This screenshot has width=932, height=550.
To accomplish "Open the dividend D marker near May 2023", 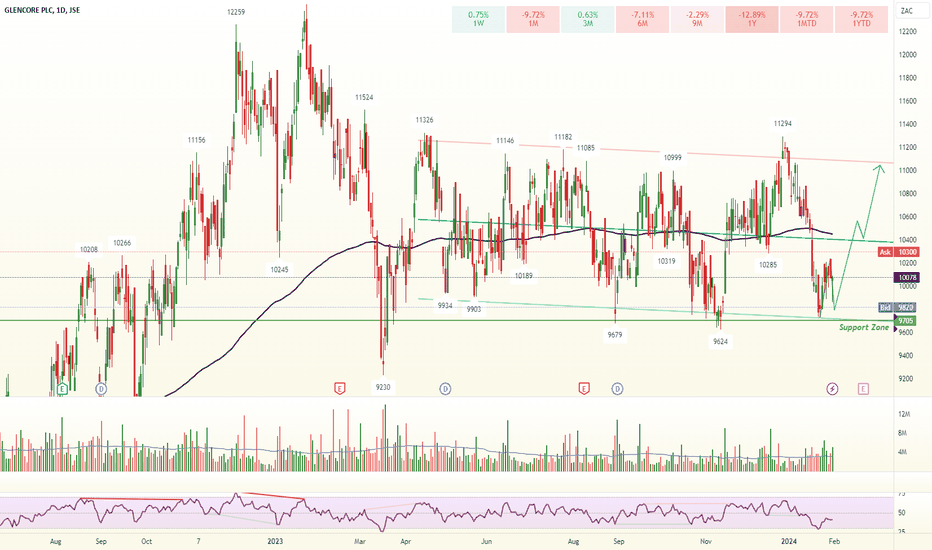I will pos(445,389).
